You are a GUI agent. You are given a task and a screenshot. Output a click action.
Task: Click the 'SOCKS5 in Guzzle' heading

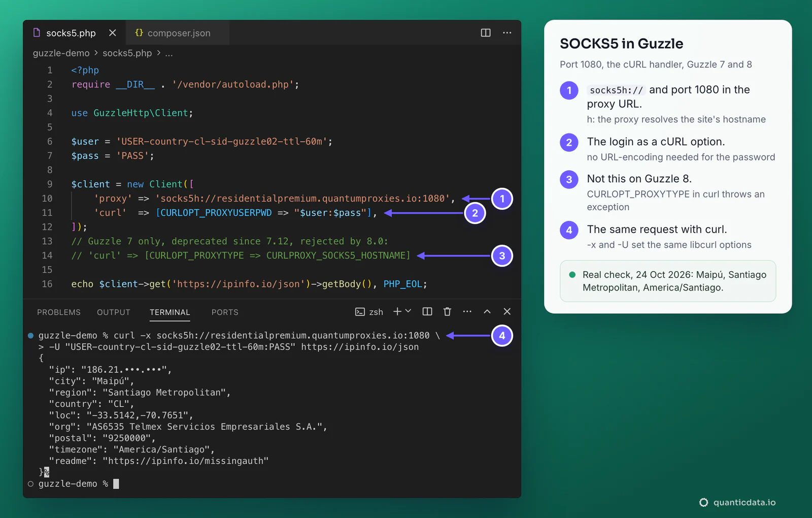coord(622,44)
